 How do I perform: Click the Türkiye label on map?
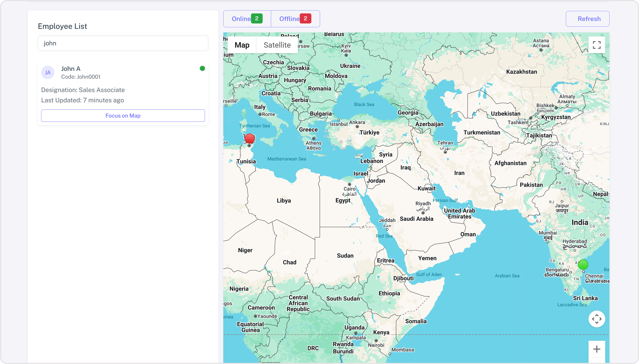(x=369, y=132)
